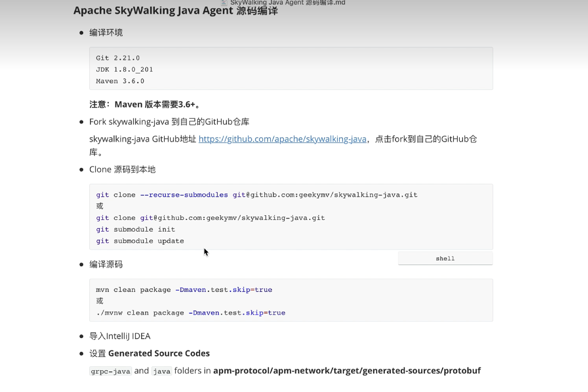Click the Clone 源码到本地 bullet item
Viewport: 588px width, 392px height.
click(122, 170)
